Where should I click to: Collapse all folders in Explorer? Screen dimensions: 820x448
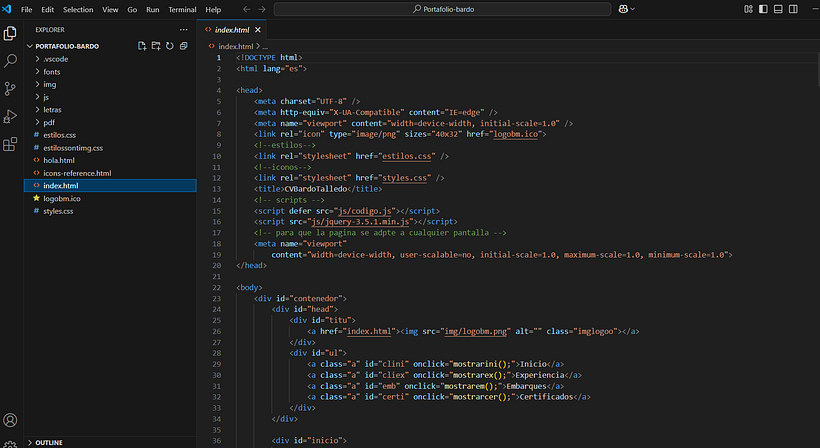point(184,46)
